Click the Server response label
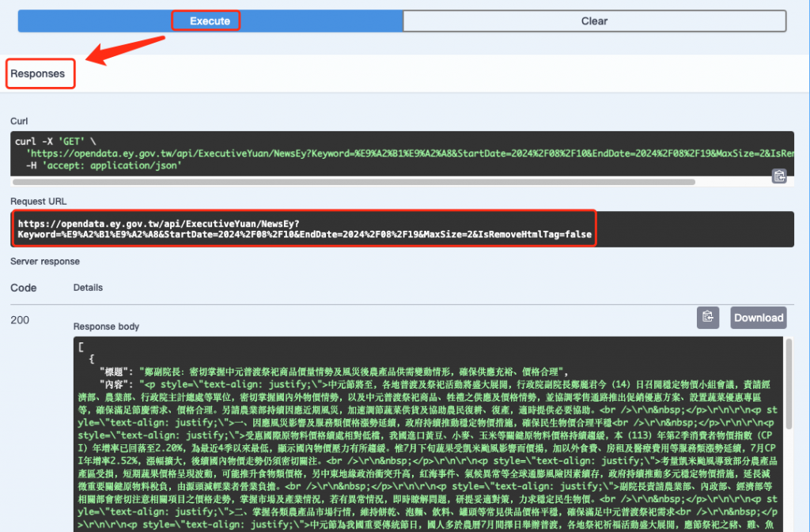The height and width of the screenshot is (532, 810). pyautogui.click(x=45, y=261)
